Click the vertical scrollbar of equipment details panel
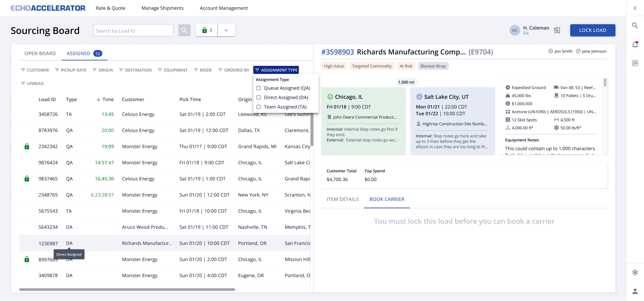The width and height of the screenshot is (644, 301). (605, 83)
